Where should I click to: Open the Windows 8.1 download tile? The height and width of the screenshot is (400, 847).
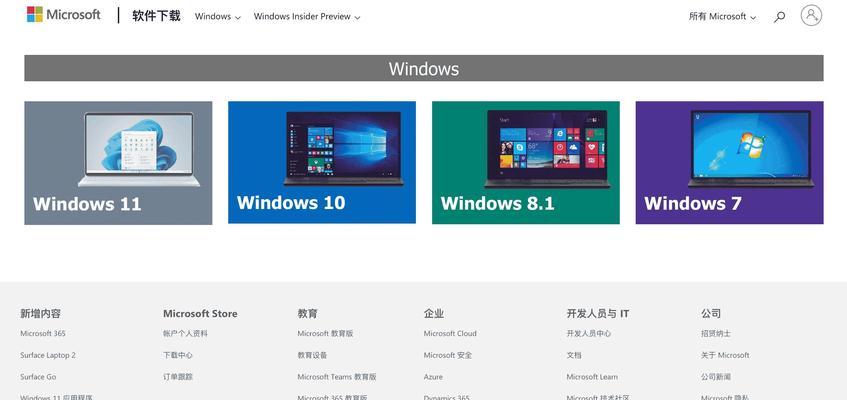coord(526,162)
